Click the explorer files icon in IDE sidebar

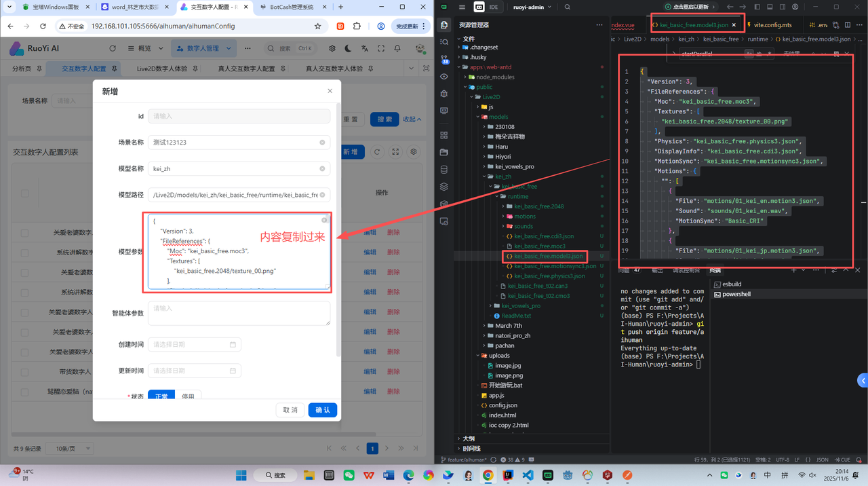click(x=444, y=25)
